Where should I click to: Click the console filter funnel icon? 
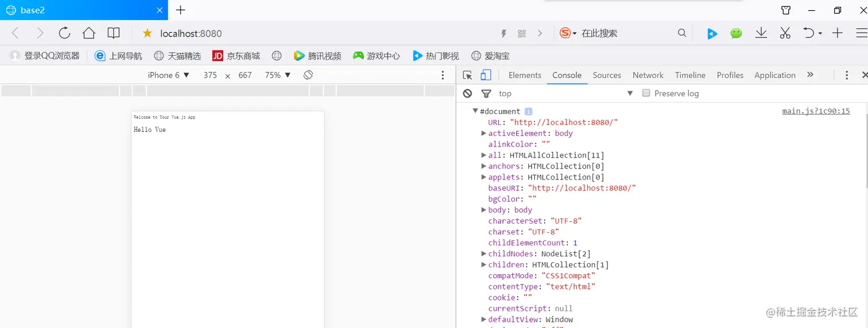pos(486,93)
